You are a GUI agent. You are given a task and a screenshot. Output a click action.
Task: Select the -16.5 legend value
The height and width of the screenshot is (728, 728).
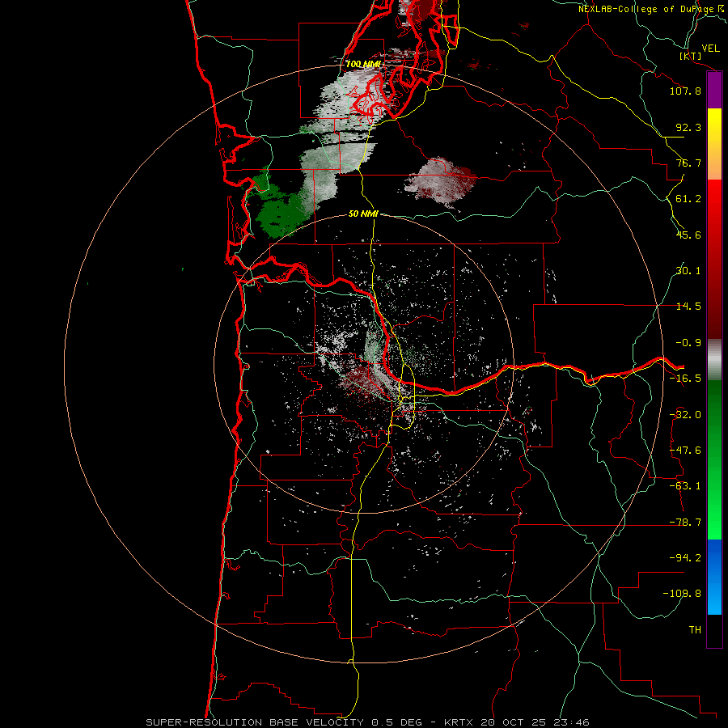[685, 379]
